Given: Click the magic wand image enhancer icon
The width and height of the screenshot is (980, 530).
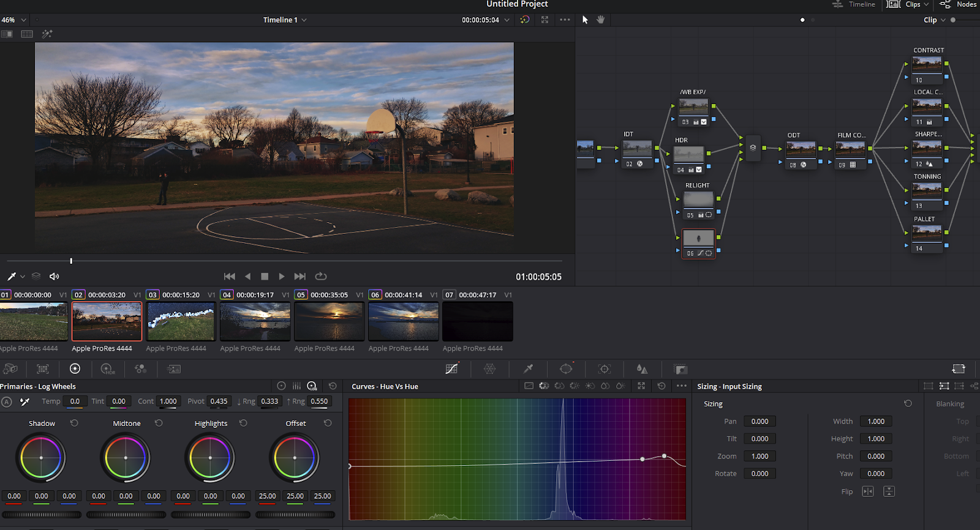Looking at the screenshot, I should coord(47,34).
